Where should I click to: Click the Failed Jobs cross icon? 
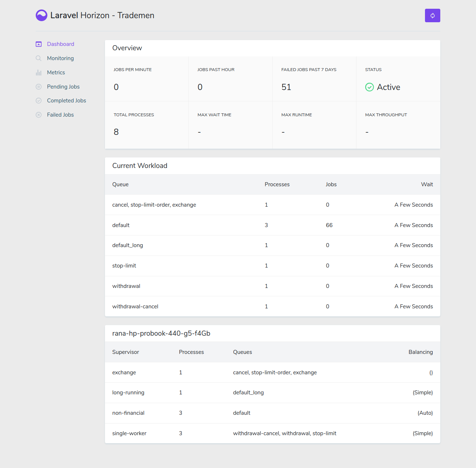[x=39, y=115]
